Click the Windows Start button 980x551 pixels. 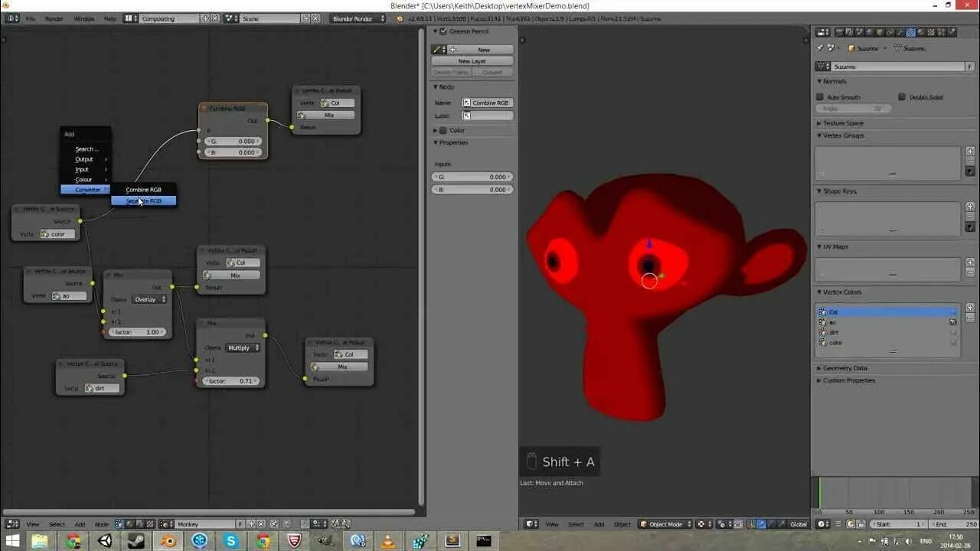click(11, 541)
